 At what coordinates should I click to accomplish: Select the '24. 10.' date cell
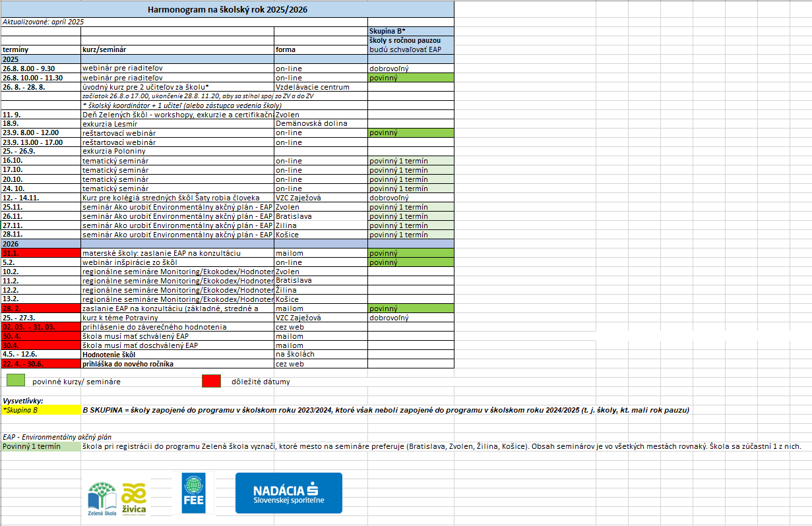[x=40, y=188]
